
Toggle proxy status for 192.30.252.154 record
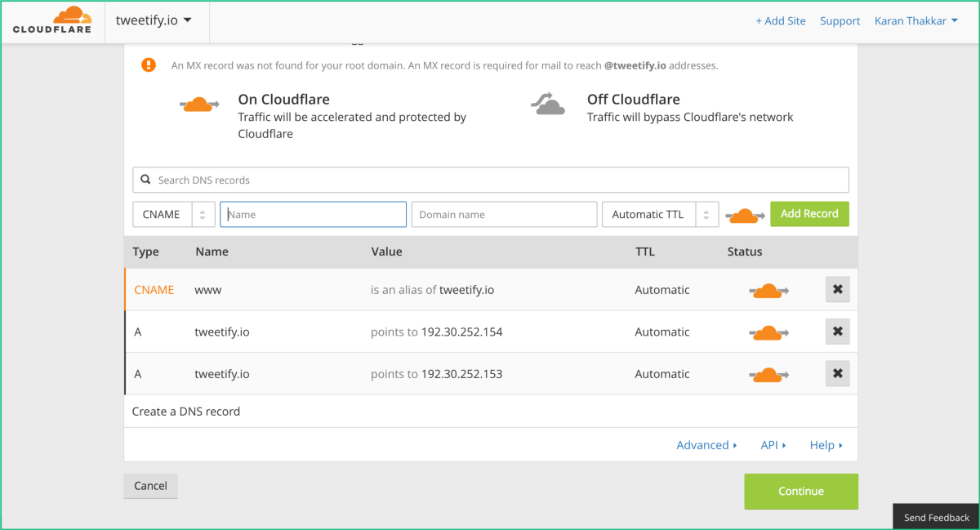768,332
